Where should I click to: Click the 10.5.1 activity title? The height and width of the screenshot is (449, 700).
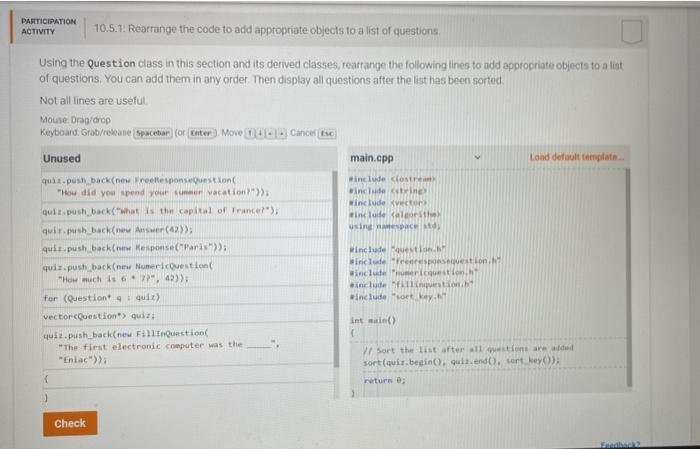coord(267,30)
